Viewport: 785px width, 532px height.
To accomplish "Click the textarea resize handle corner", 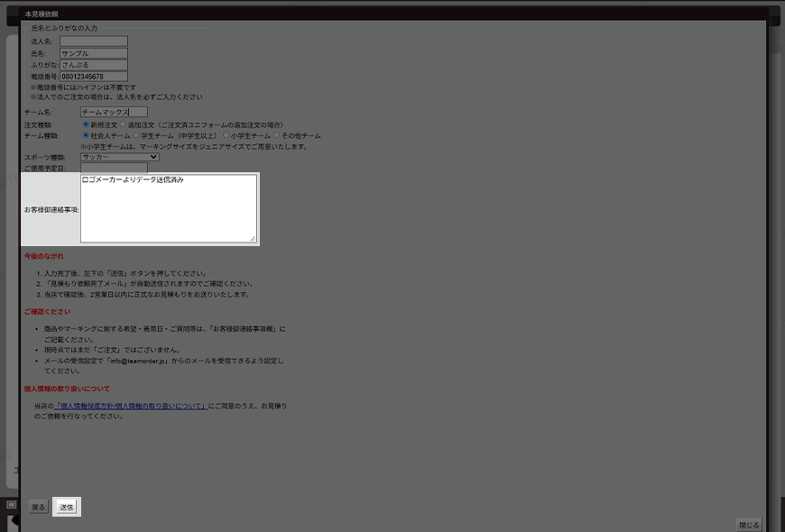I will [253, 239].
